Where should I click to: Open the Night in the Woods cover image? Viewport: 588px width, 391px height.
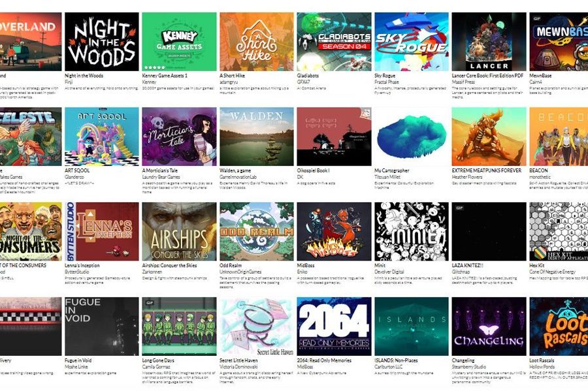coord(102,42)
